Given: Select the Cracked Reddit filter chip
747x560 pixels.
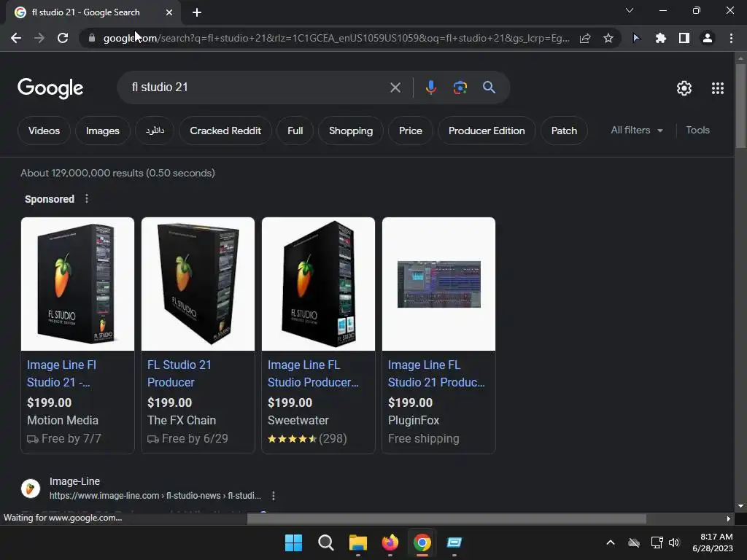Looking at the screenshot, I should 225,131.
